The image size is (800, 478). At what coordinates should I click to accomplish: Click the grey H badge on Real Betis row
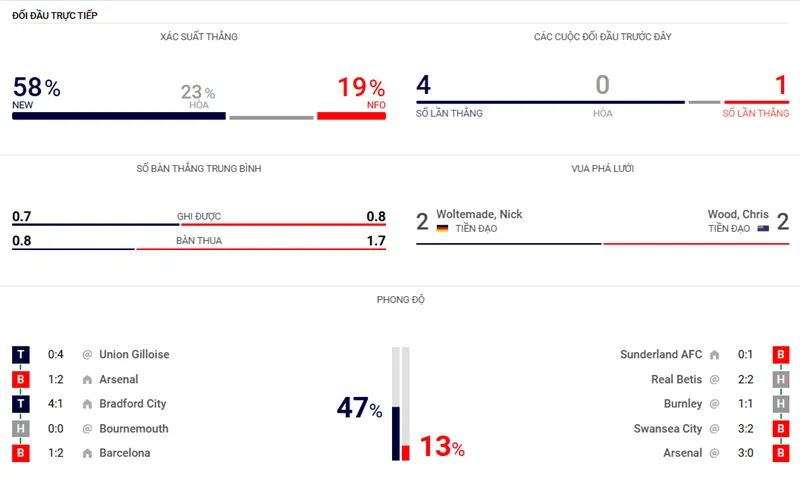click(x=780, y=380)
